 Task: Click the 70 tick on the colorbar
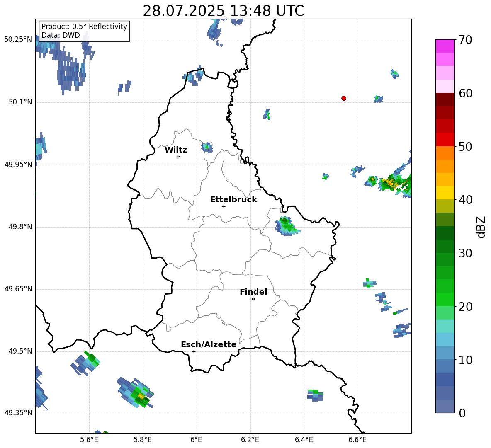pyautogui.click(x=466, y=40)
